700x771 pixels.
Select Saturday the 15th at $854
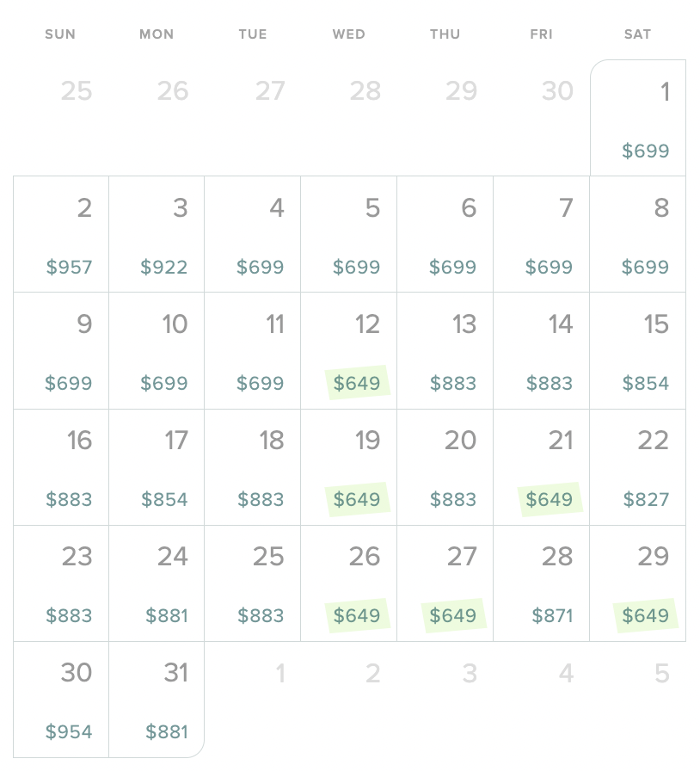[638, 350]
